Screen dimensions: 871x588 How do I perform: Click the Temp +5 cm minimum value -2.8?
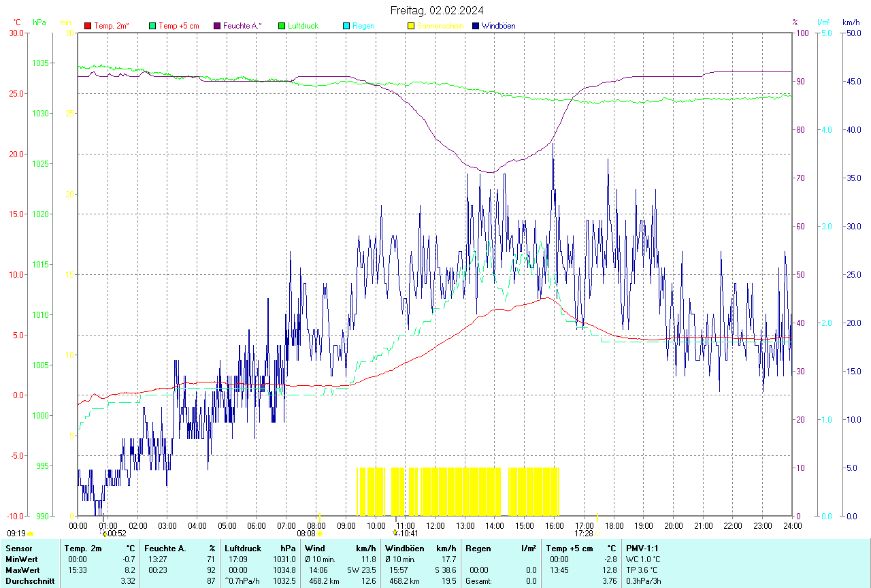(x=609, y=559)
